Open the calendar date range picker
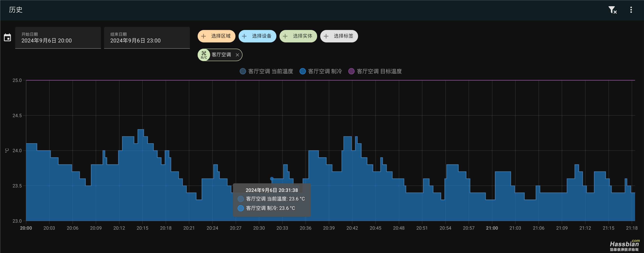Image resolution: width=644 pixels, height=253 pixels. click(7, 38)
